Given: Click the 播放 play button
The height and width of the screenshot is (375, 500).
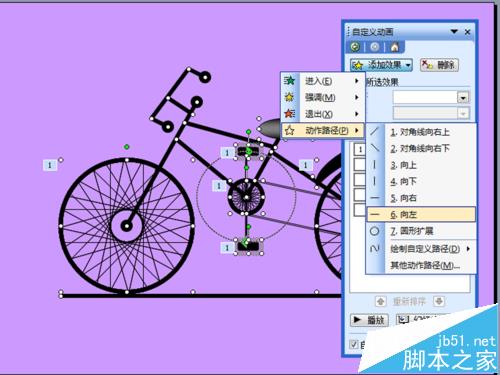Looking at the screenshot, I should tap(369, 320).
